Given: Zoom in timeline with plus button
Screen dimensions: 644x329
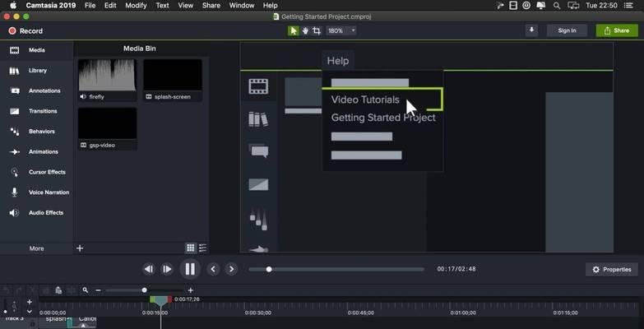Looking at the screenshot, I should [x=190, y=290].
